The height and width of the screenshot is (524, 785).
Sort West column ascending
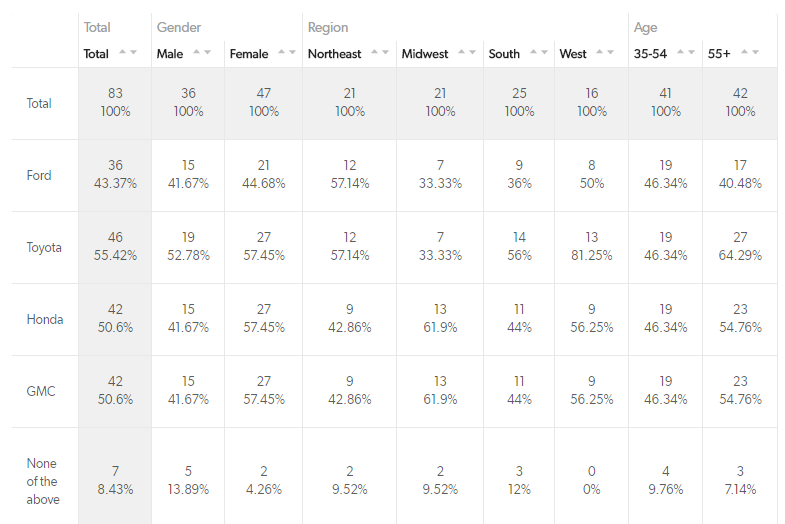(x=599, y=52)
